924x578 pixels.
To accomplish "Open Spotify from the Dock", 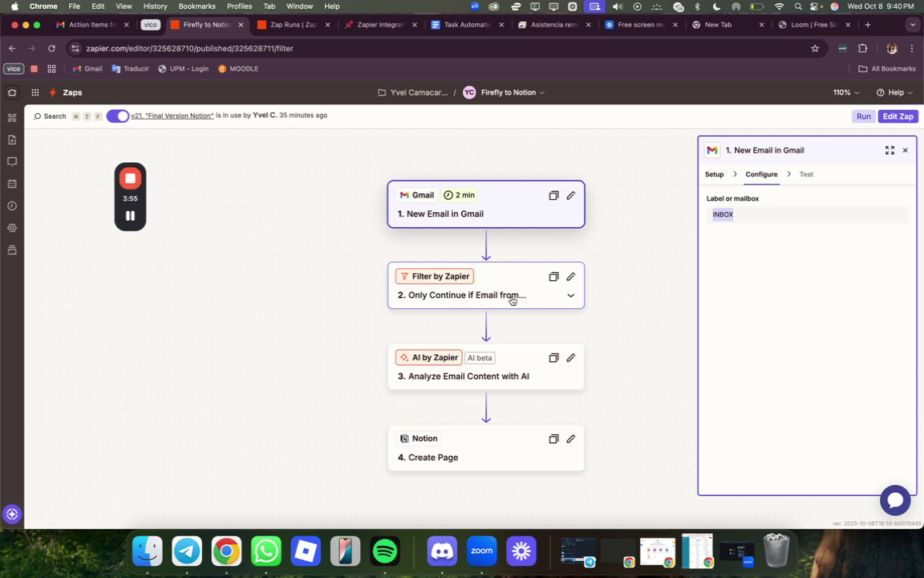I will (385, 552).
